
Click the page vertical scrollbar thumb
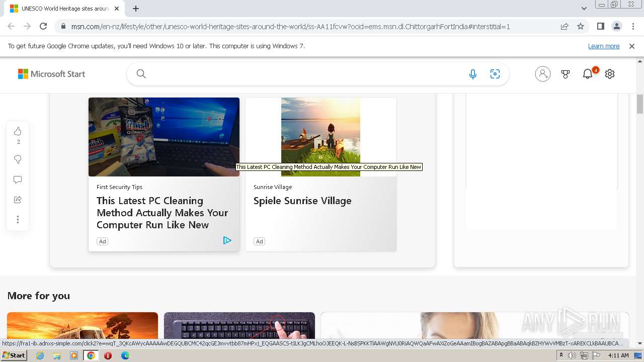pyautogui.click(x=640, y=104)
